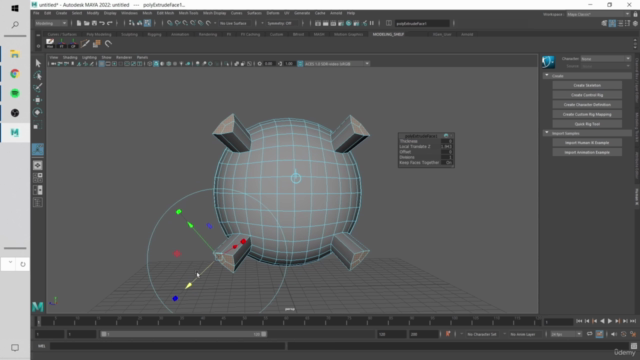Viewport: 640px width, 360px height.
Task: Click the playback range slider bar
Action: 184,334
